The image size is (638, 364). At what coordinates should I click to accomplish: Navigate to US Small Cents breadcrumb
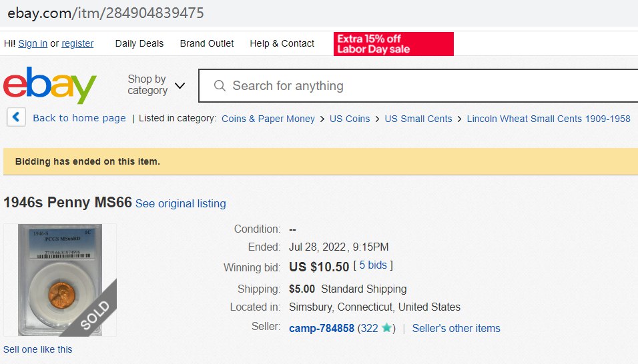418,119
